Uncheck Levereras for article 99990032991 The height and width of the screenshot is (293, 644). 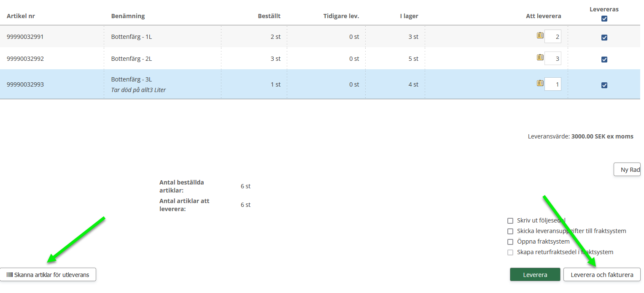[x=604, y=38]
